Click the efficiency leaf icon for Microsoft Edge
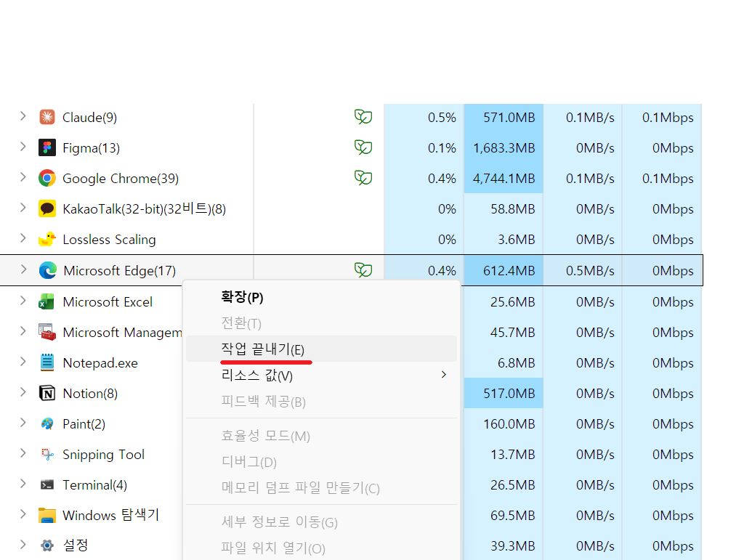Image resolution: width=752 pixels, height=560 pixels. click(x=363, y=270)
